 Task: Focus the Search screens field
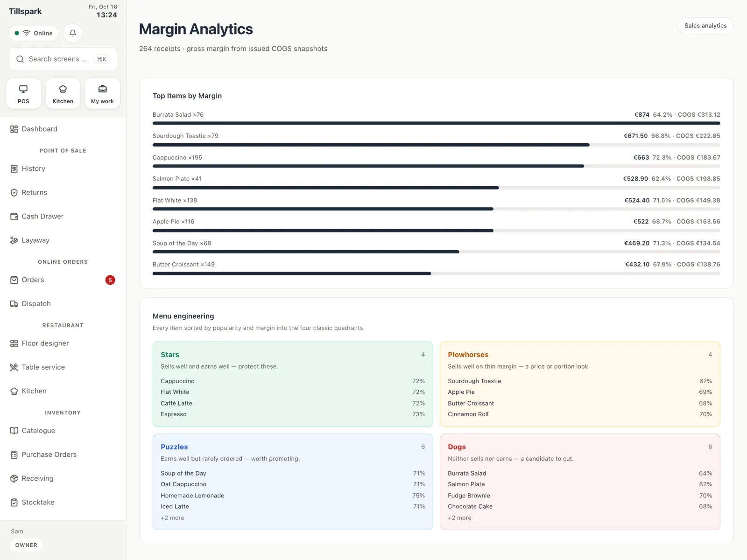point(63,59)
